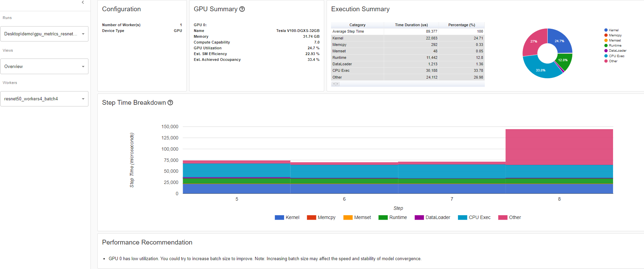Click the DataLoader dot in pie legend
Screen dimensions: 644x269
606,51
